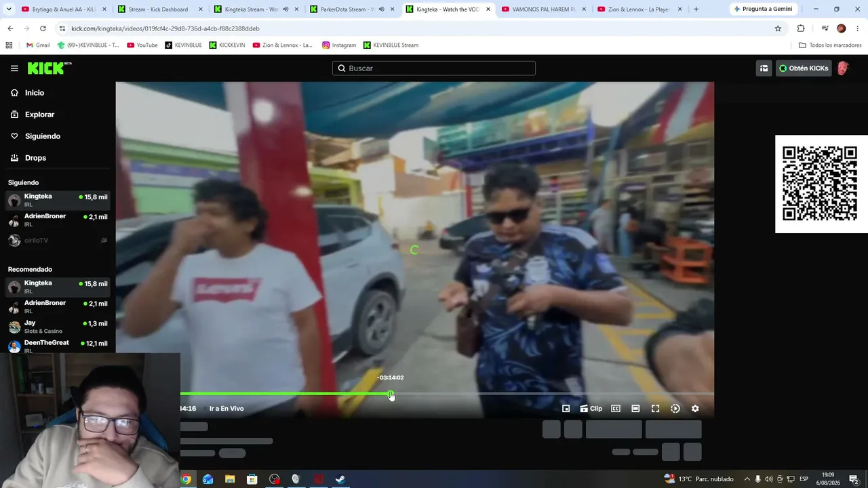
Task: Open Todos los marcadores folder
Action: 830,45
